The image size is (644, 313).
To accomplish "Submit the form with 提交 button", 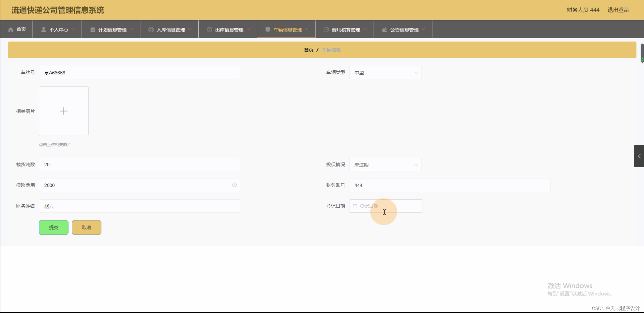I will pos(53,227).
